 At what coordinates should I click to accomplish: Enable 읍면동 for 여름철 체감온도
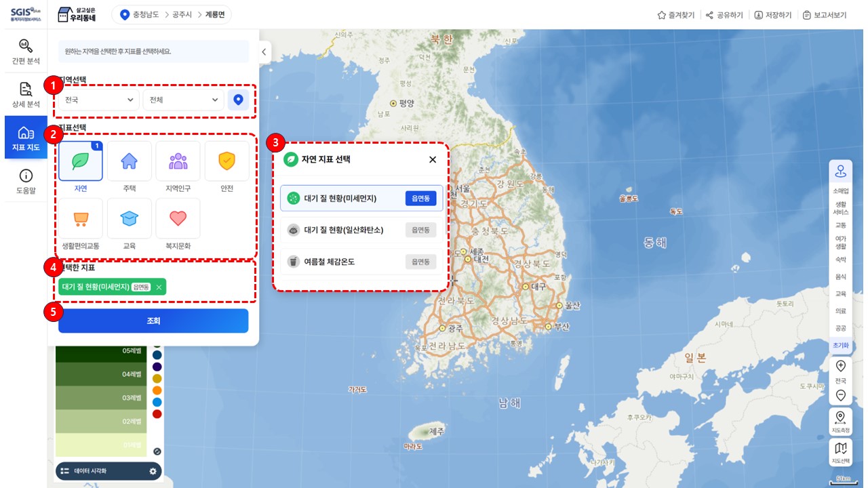tap(420, 261)
